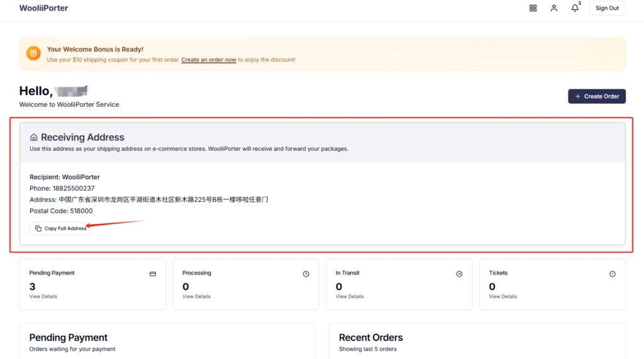Image resolution: width=644 pixels, height=359 pixels.
Task: Click the Tickets count of 0
Action: pyautogui.click(x=492, y=286)
